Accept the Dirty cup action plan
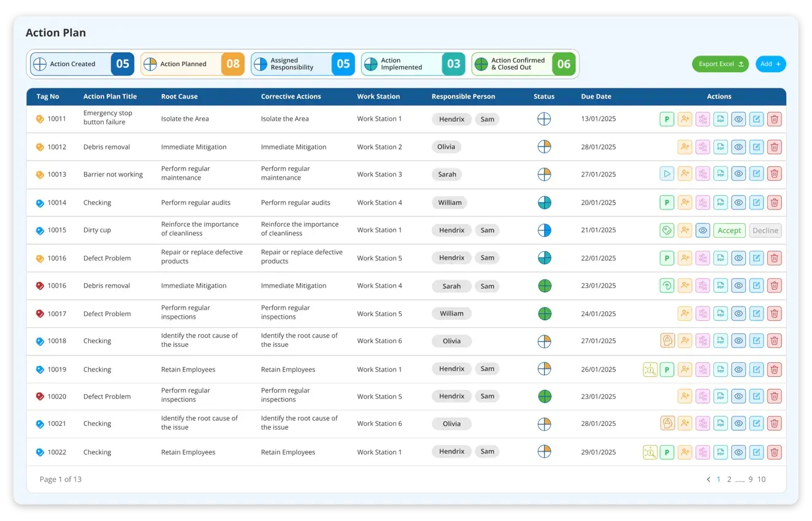The height and width of the screenshot is (521, 812). coord(729,230)
